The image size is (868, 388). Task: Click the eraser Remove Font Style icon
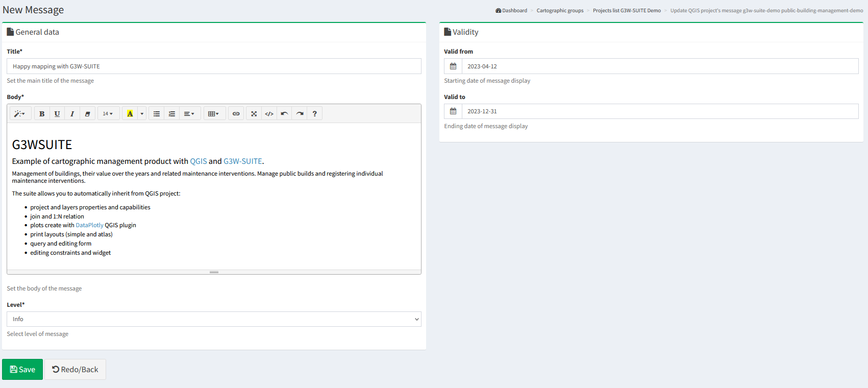click(87, 114)
